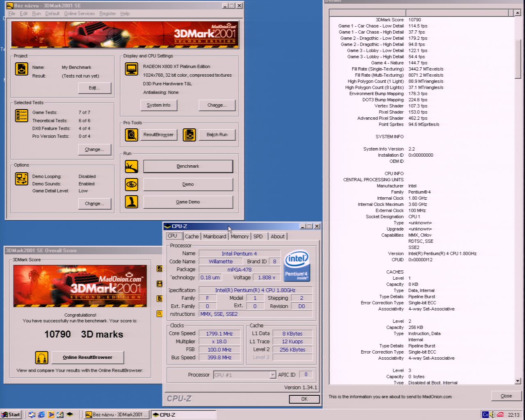Image resolution: width=525 pixels, height=420 pixels.
Task: Click Change... under Options
Action: 94,203
